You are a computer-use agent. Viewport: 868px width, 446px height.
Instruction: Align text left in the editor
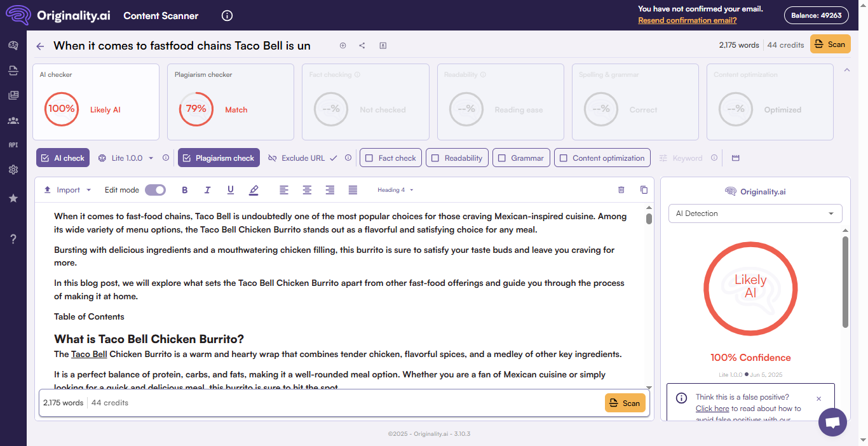pyautogui.click(x=284, y=190)
